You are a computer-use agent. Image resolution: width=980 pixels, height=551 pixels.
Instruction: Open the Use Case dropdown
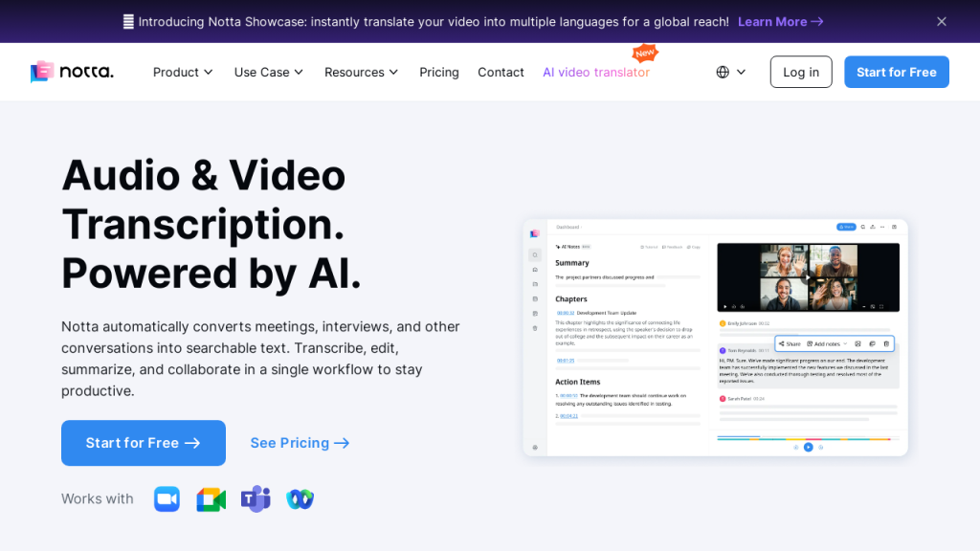pos(268,72)
